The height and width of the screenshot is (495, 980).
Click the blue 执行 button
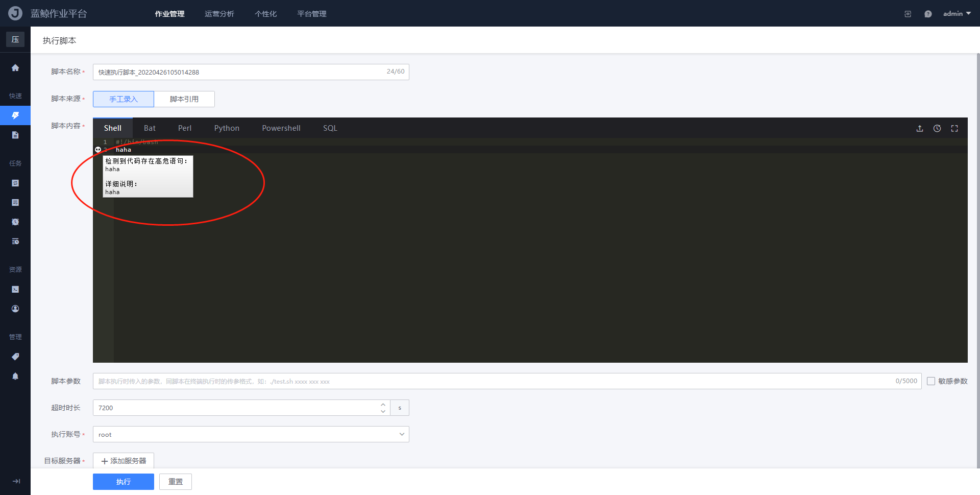124,482
